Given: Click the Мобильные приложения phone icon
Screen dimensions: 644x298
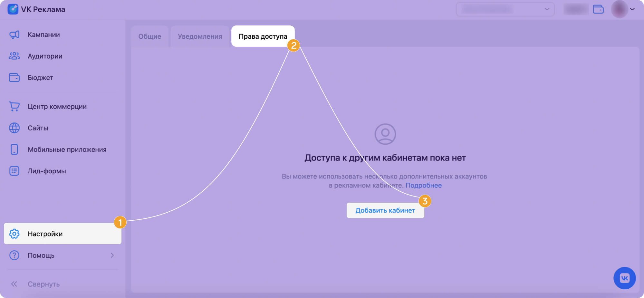Looking at the screenshot, I should click(14, 149).
